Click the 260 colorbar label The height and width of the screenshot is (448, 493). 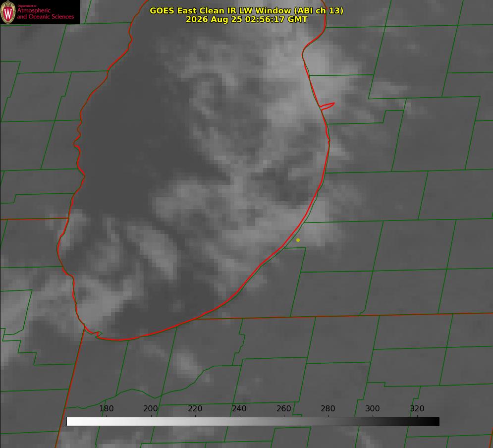(x=284, y=408)
